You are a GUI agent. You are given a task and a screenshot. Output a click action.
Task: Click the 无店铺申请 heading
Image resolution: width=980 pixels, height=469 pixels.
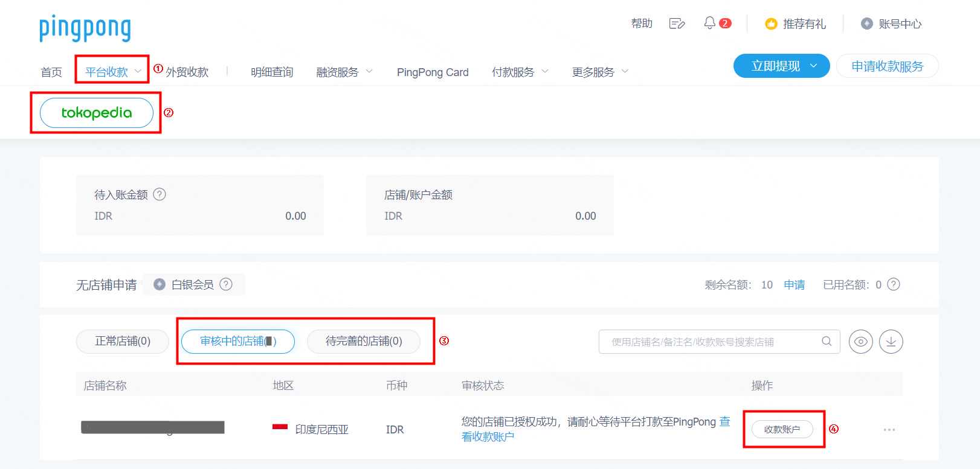tap(106, 284)
